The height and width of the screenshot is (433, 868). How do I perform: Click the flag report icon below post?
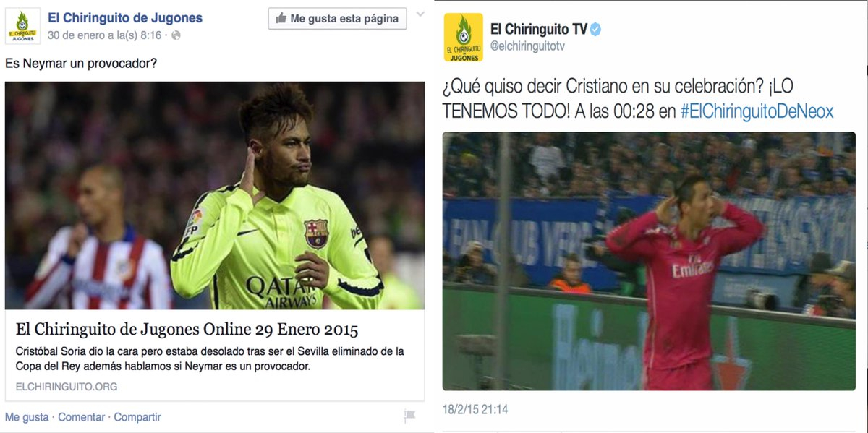(409, 416)
